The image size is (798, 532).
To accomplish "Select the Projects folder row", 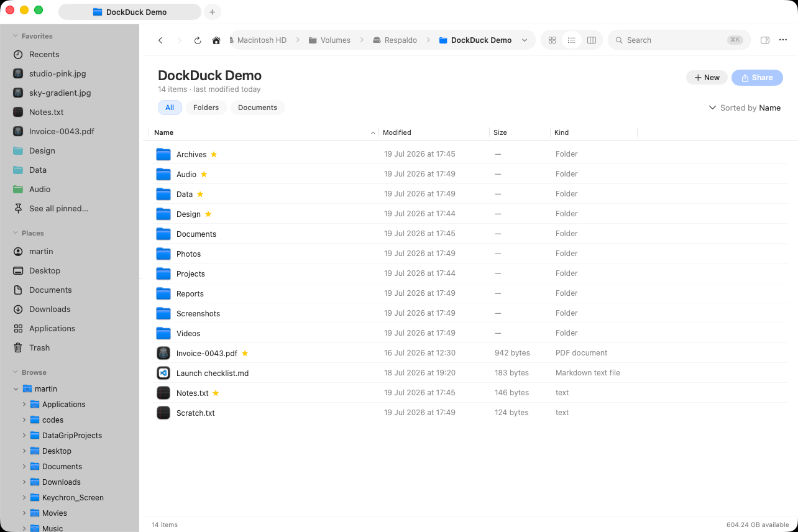I will (x=469, y=273).
